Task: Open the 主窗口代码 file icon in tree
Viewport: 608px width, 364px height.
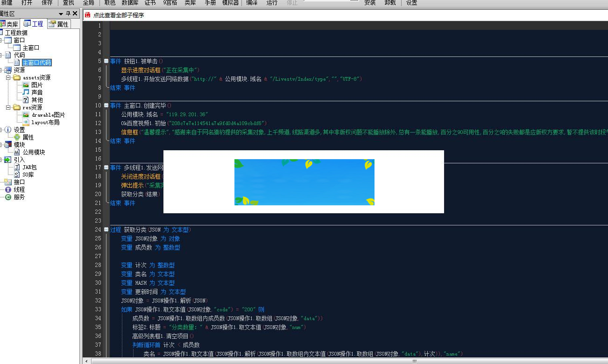Action: tap(17, 63)
